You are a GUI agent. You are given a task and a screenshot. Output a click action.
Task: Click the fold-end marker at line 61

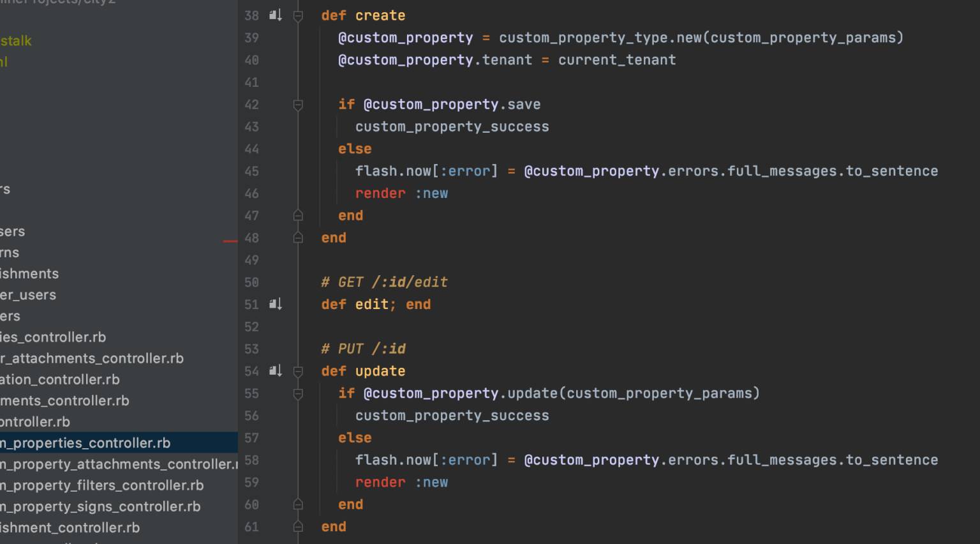[297, 526]
